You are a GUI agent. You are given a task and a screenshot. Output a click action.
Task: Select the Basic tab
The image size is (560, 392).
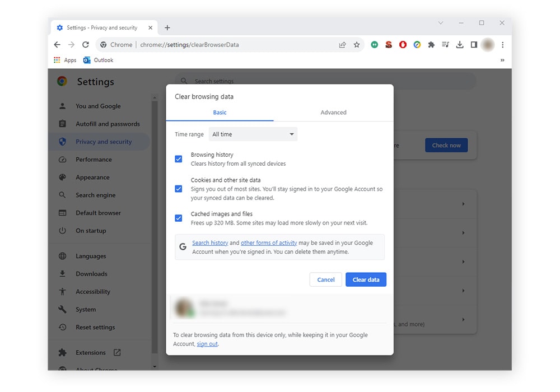coord(220,113)
